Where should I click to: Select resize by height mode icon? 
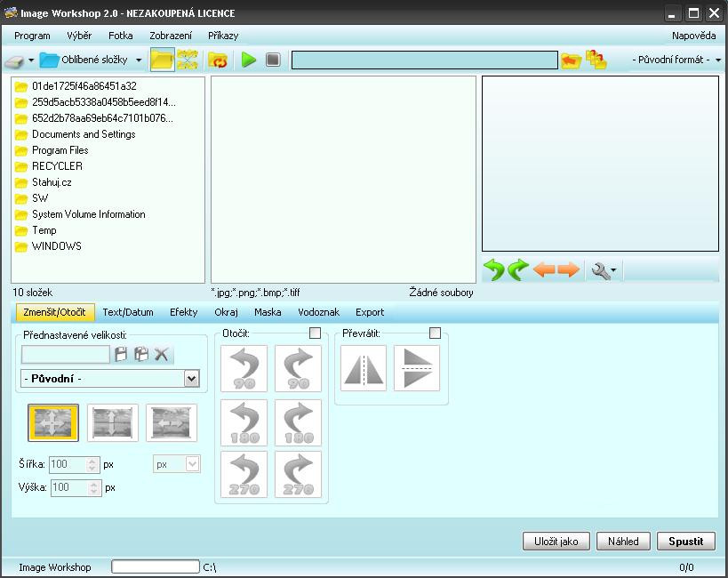click(x=112, y=422)
